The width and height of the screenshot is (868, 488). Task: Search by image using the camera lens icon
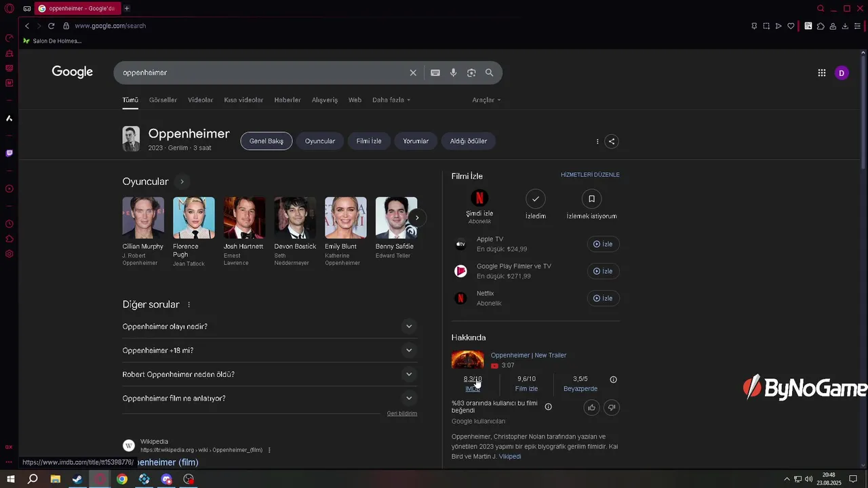[471, 73]
